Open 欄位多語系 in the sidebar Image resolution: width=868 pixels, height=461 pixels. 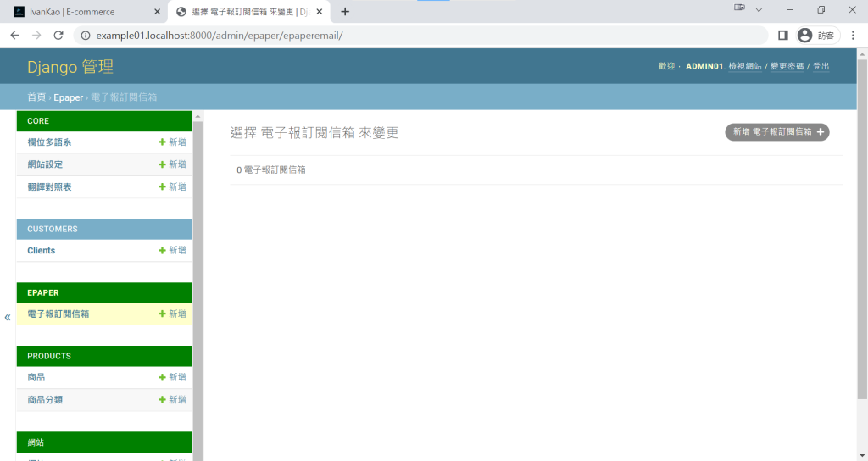click(49, 142)
